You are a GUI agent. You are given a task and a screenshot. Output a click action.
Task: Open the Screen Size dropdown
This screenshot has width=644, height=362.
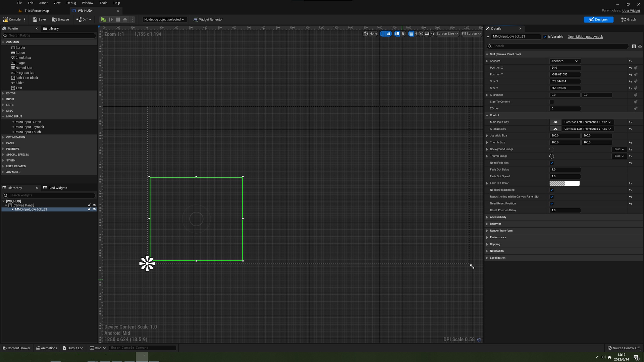[x=447, y=34]
